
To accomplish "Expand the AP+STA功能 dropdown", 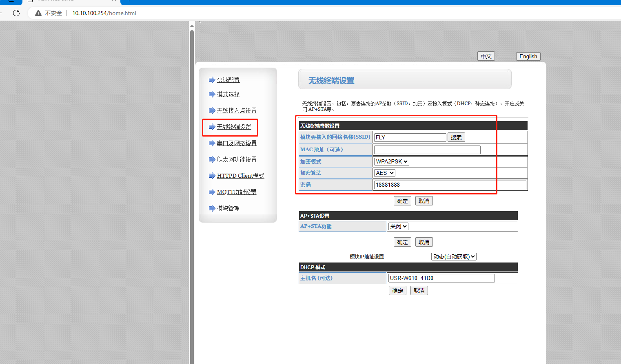I will 398,226.
